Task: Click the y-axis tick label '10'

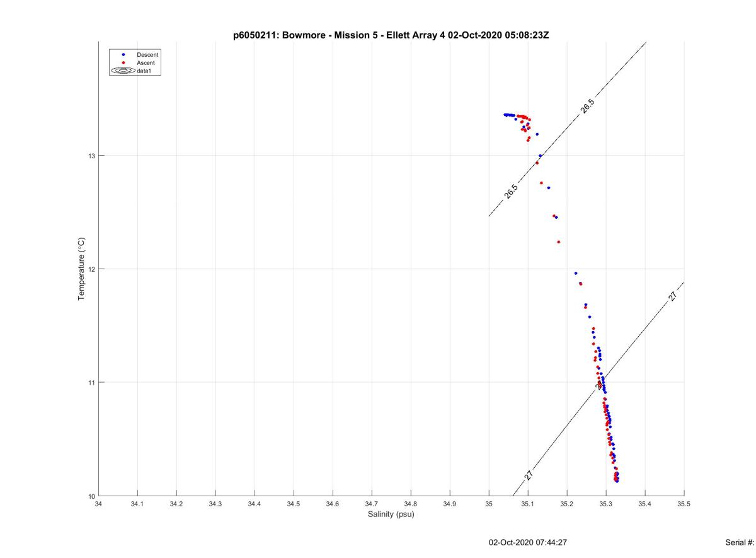Action: click(91, 496)
